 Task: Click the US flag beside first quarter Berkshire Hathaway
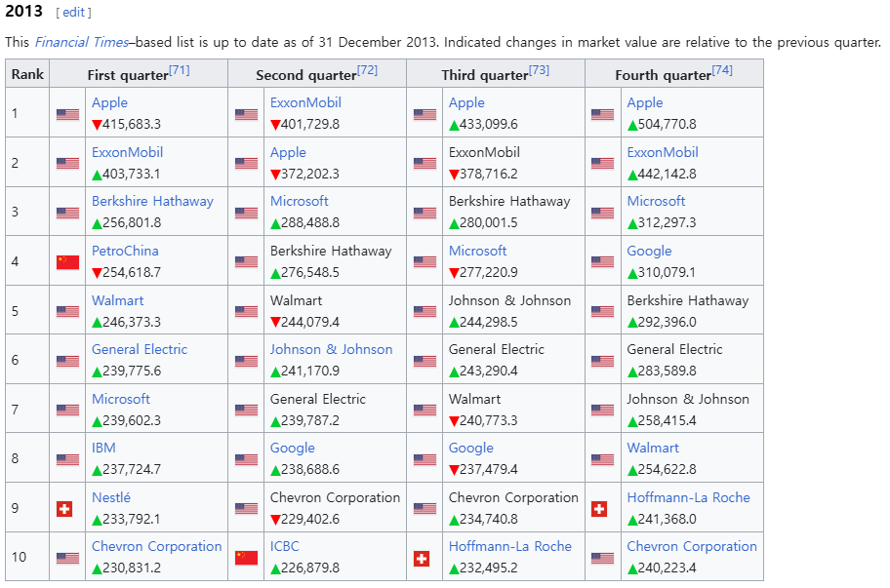(x=67, y=213)
